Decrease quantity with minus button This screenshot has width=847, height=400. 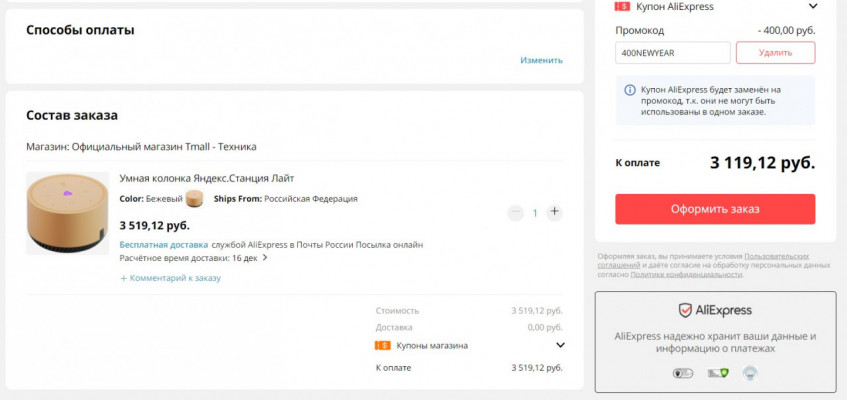point(515,213)
